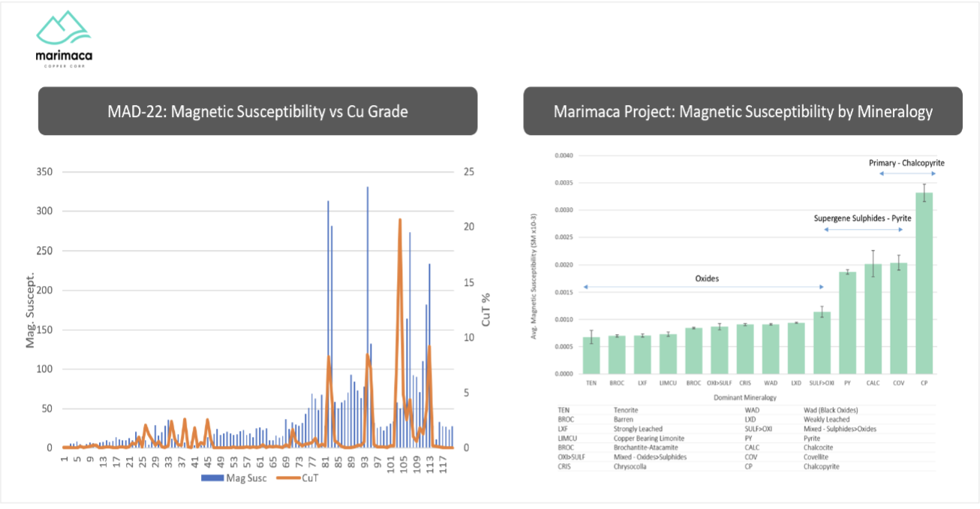Select the tallest green CP bar
Viewport: 980px width, 509px height.
pos(924,285)
